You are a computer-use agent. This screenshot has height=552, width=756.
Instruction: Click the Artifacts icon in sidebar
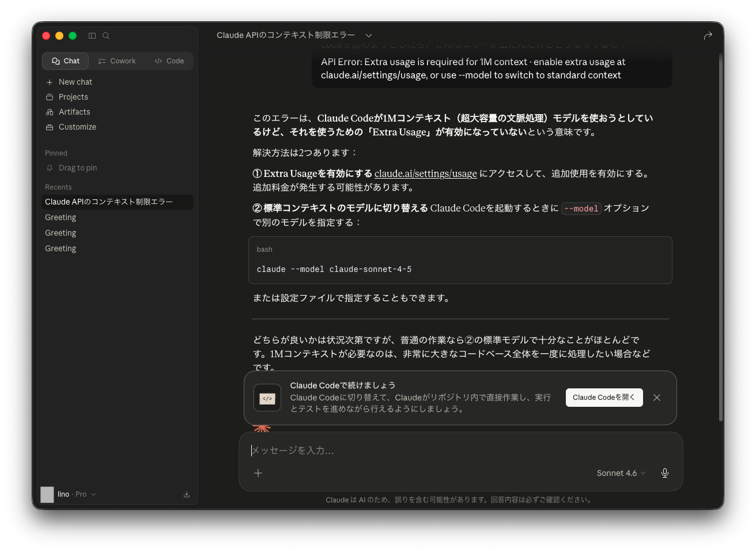coord(50,112)
